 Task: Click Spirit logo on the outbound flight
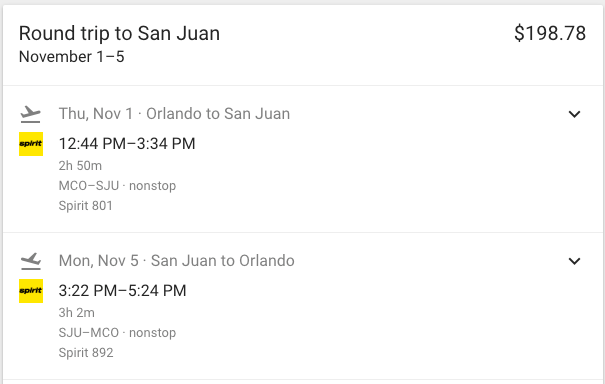tap(31, 144)
